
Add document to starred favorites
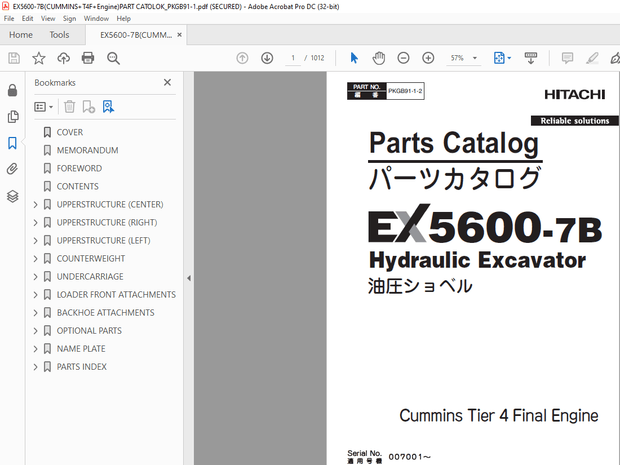39,58
